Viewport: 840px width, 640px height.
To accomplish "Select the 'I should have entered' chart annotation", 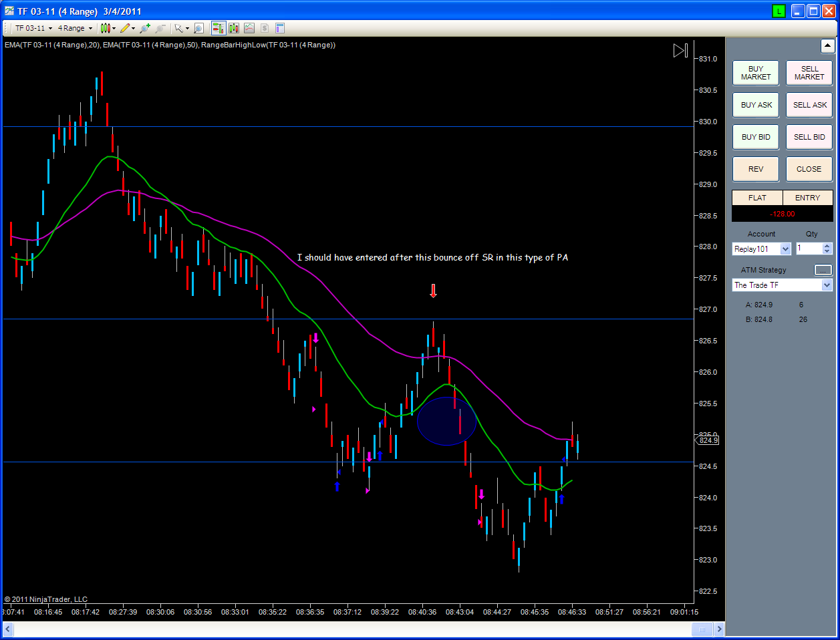I will tap(432, 257).
